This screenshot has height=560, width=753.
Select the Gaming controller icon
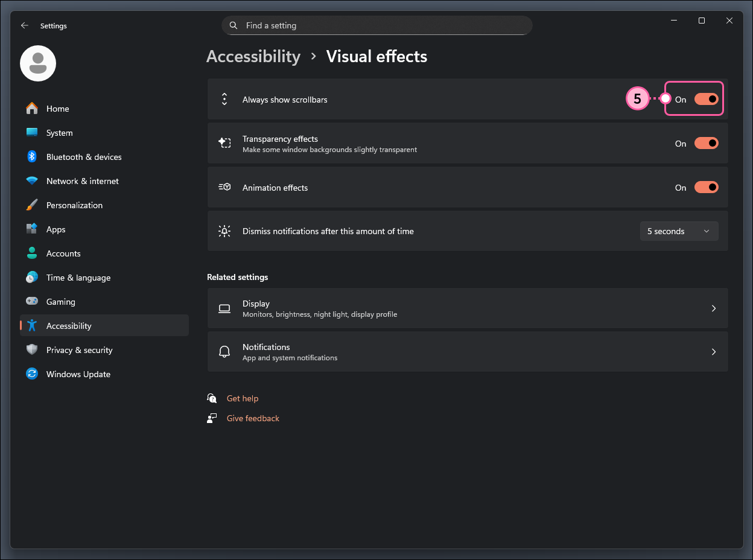pyautogui.click(x=31, y=302)
